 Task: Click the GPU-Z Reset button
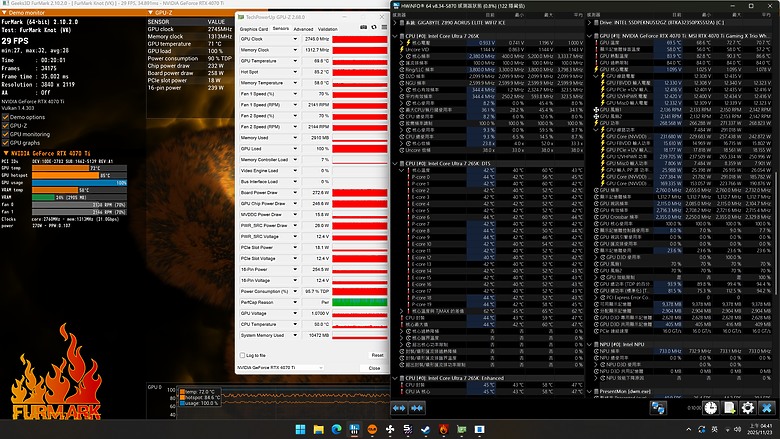[x=377, y=355]
